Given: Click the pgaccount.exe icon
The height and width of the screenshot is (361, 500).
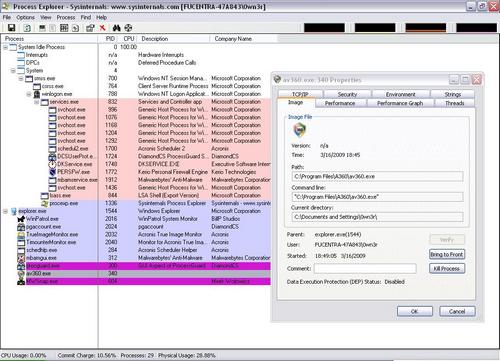Looking at the screenshot, I should click(x=21, y=227).
